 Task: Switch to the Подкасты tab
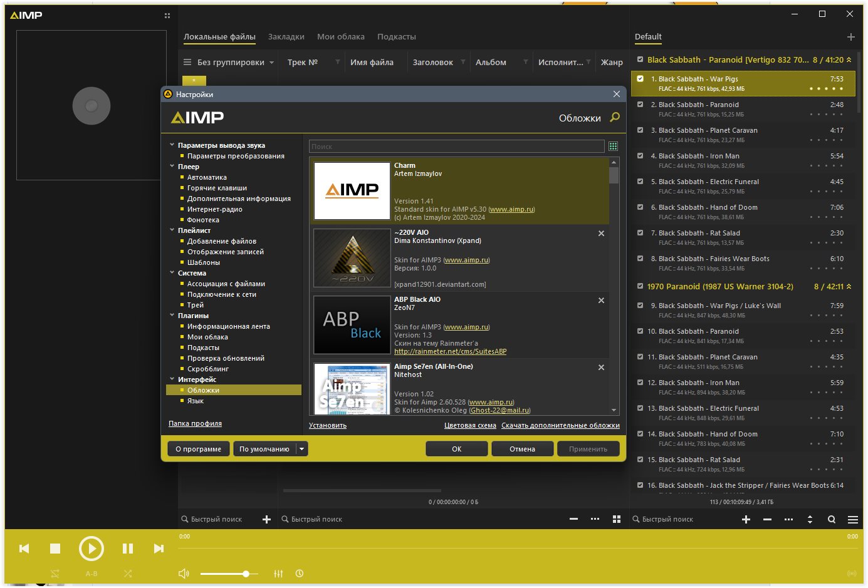coord(396,37)
